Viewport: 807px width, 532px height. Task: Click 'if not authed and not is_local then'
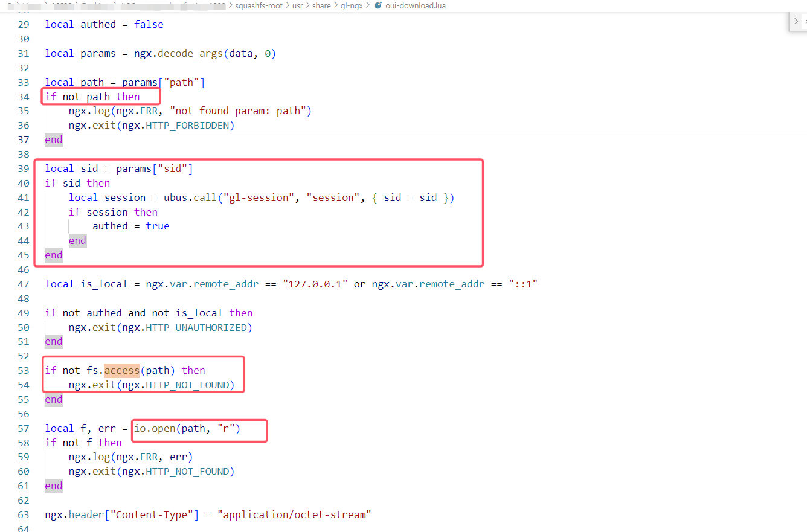click(149, 313)
